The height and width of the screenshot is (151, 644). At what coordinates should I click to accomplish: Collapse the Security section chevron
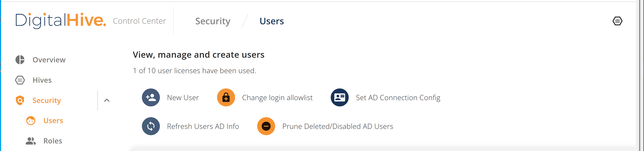(107, 100)
